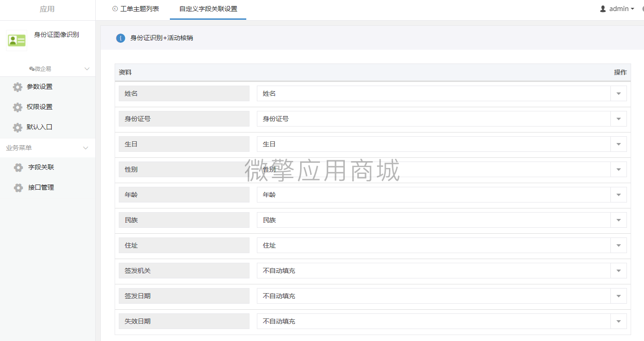Screen dimensions: 644x341
Task: Click the ID card recognition app icon
Action: [17, 40]
